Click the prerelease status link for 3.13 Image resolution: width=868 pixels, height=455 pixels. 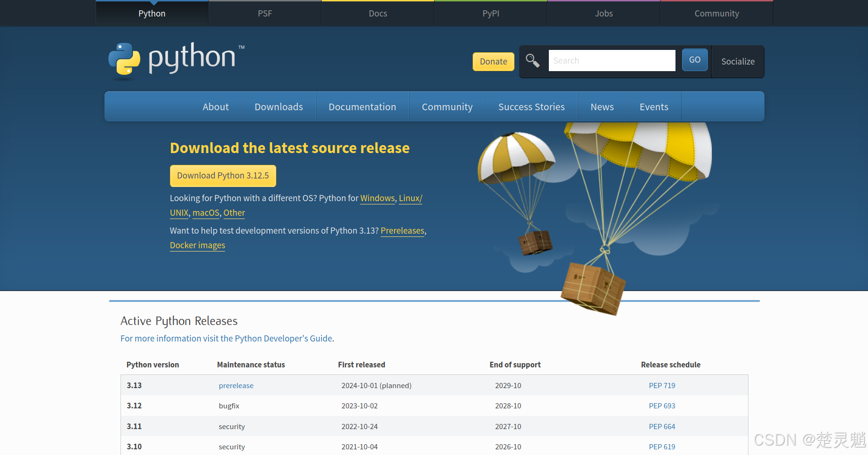pyautogui.click(x=236, y=386)
